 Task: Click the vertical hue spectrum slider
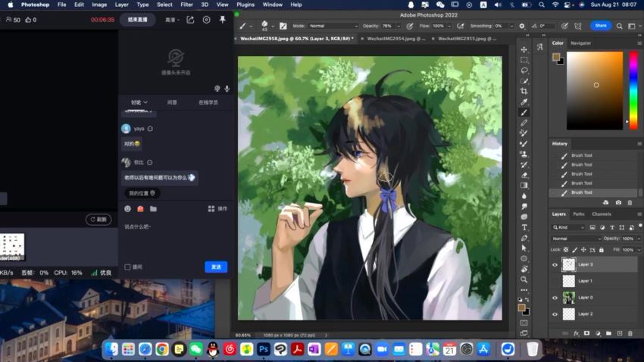(x=633, y=91)
